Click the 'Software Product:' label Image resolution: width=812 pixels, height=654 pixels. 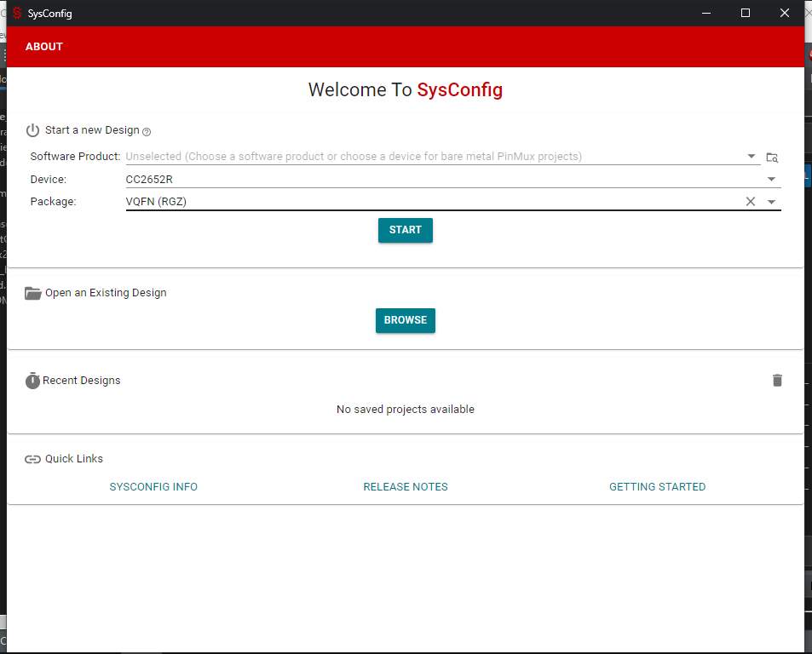pyautogui.click(x=75, y=156)
